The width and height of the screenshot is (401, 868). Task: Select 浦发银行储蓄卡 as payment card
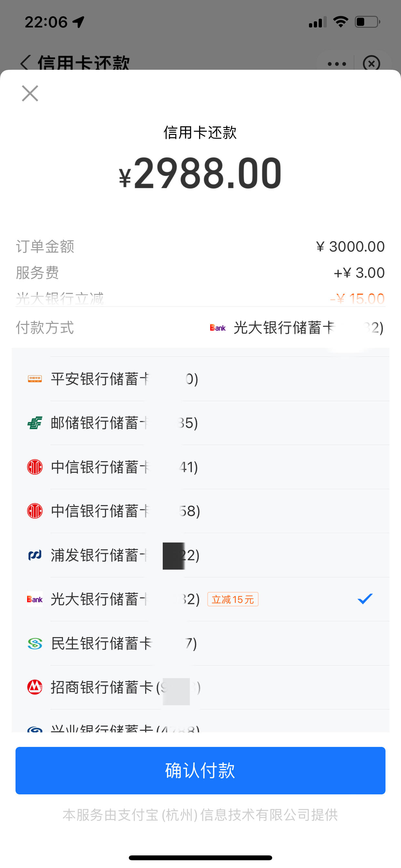pyautogui.click(x=200, y=555)
